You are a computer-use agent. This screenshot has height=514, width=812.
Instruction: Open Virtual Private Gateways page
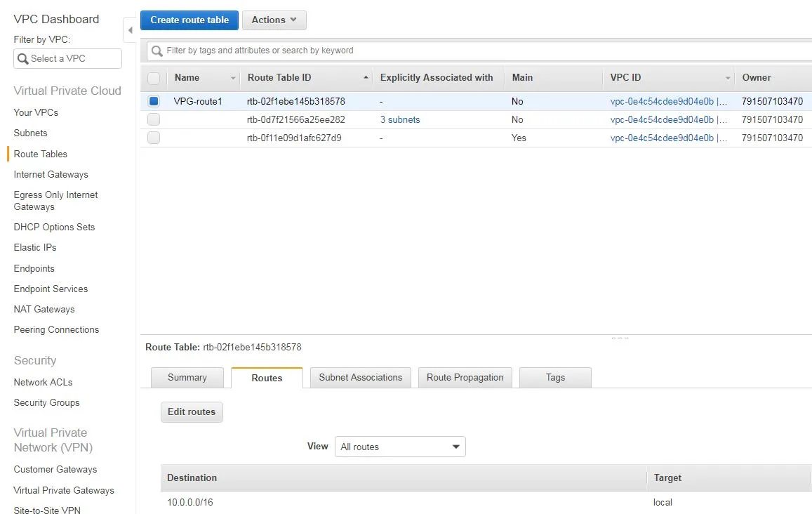[64, 490]
